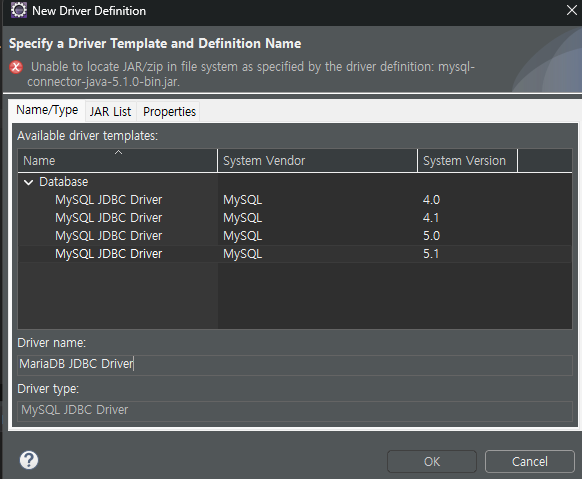Image resolution: width=582 pixels, height=479 pixels.
Task: Select the Name/Type tab
Action: click(x=47, y=110)
